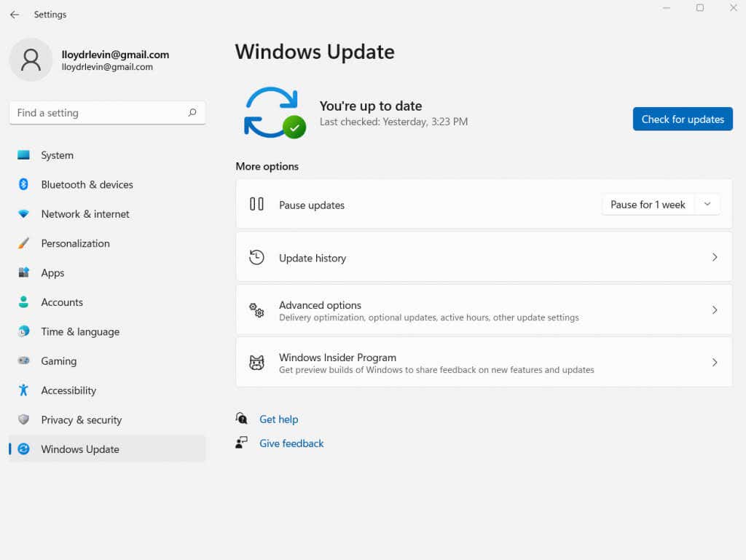Open Update history via its chevron
The image size is (746, 560).
(714, 258)
